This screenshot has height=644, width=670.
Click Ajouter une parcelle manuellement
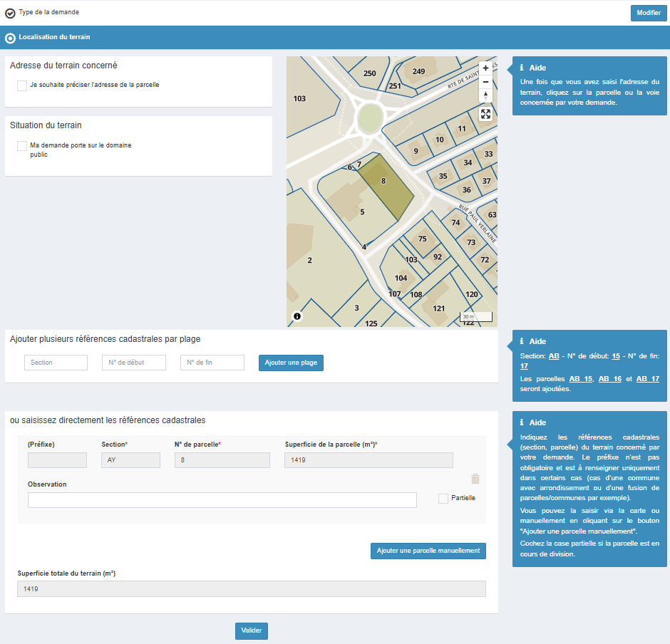(x=428, y=551)
